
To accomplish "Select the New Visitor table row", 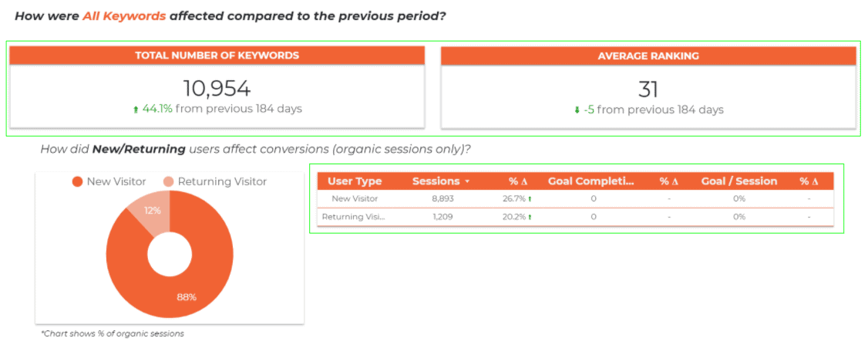I will (574, 199).
